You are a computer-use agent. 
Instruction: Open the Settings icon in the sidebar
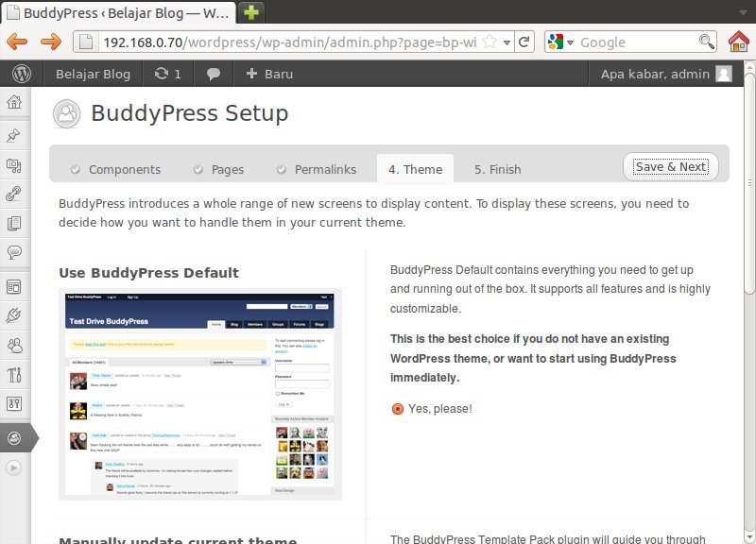(14, 404)
